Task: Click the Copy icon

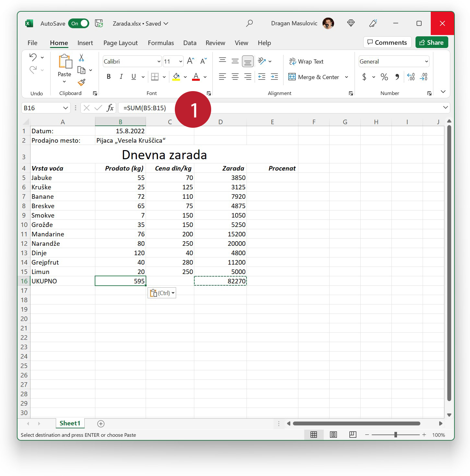Action: point(81,70)
